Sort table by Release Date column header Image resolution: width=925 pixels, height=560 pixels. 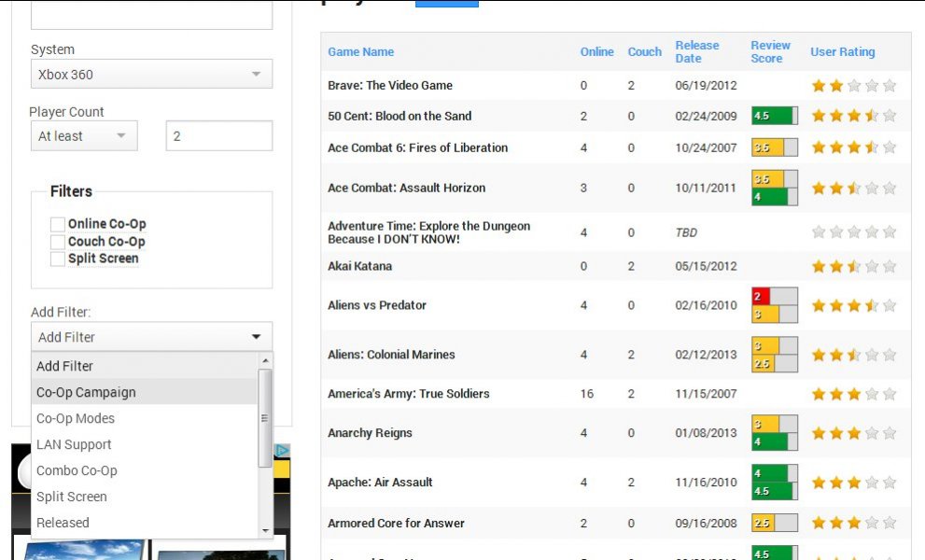coord(697,51)
